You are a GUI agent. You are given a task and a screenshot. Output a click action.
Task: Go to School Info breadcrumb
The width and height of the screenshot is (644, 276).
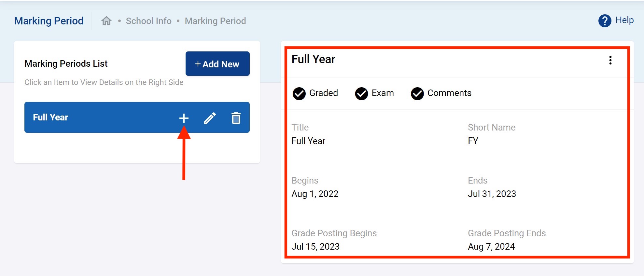pos(148,21)
